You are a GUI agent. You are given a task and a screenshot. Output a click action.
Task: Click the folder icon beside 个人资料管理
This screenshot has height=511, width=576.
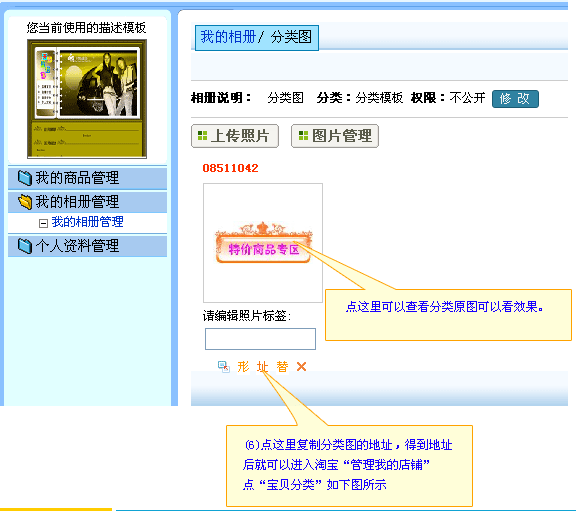point(25,246)
